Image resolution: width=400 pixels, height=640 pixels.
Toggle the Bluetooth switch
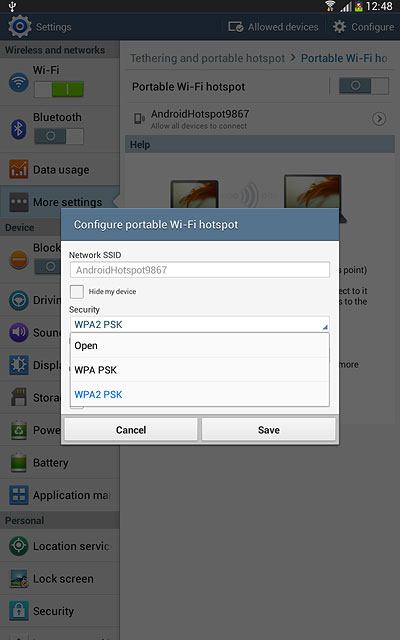59,136
